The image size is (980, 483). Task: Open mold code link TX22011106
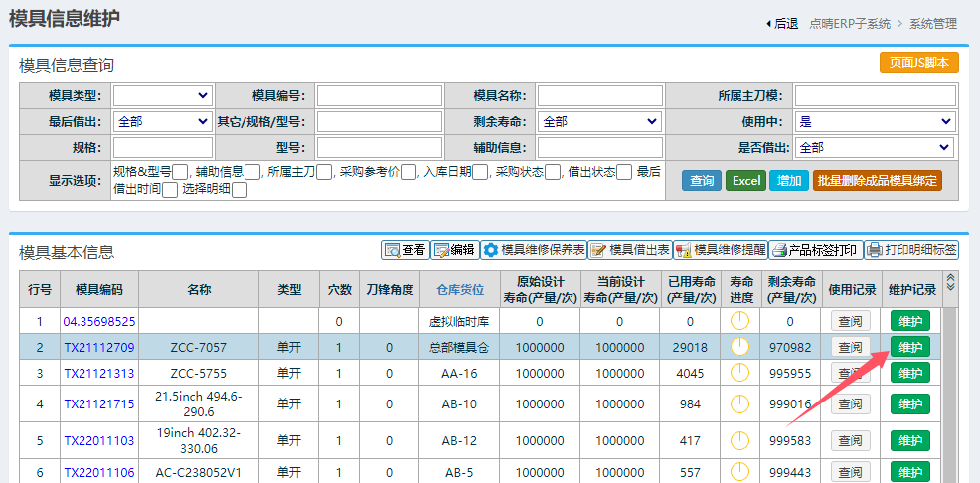(98, 473)
